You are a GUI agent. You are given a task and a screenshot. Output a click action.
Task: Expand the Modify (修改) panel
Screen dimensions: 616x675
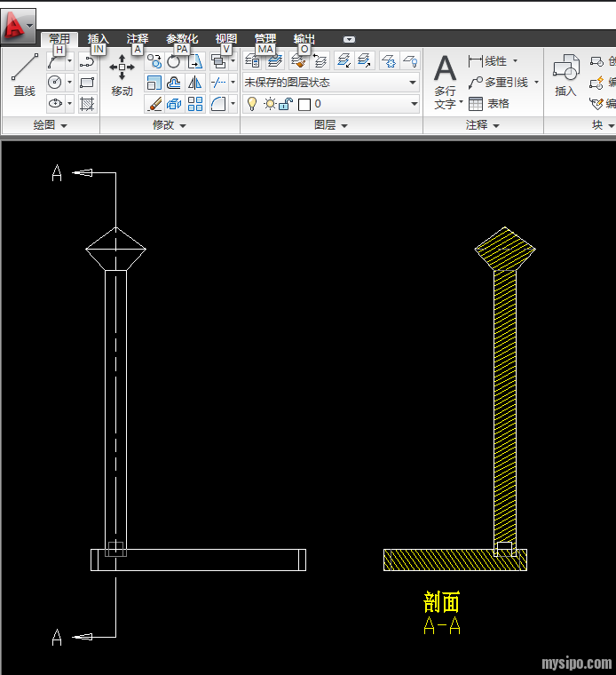pos(169,125)
